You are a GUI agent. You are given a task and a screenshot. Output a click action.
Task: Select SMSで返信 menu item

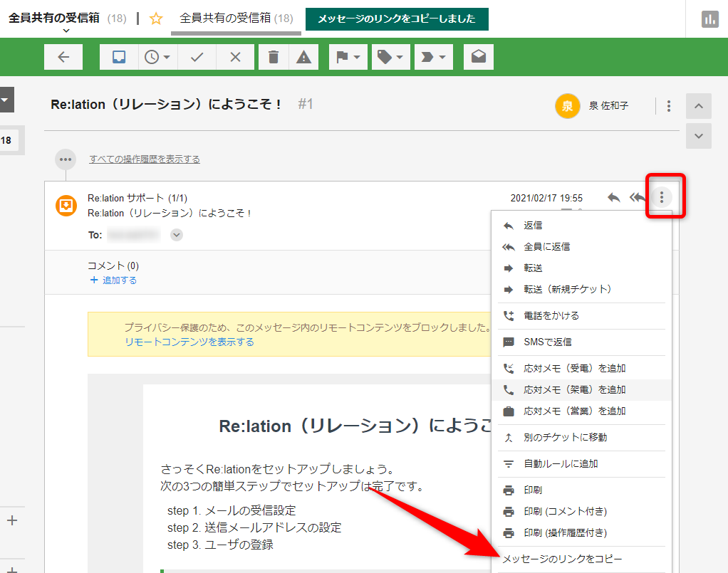coord(581,342)
